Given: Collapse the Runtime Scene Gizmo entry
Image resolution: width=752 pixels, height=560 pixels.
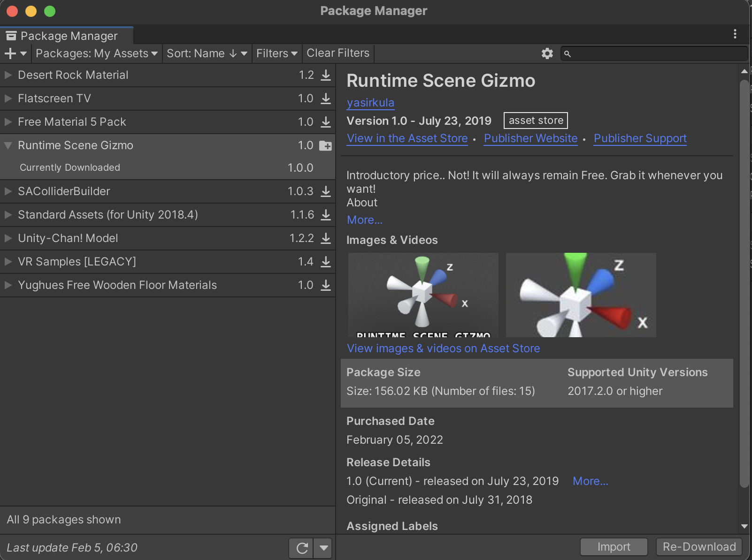Looking at the screenshot, I should tap(8, 145).
